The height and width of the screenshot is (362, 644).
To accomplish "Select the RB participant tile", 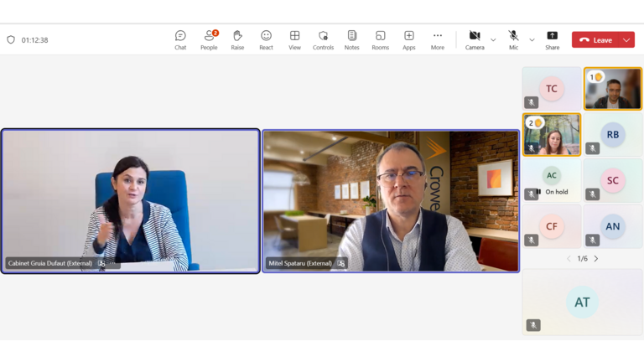I will pos(613,134).
